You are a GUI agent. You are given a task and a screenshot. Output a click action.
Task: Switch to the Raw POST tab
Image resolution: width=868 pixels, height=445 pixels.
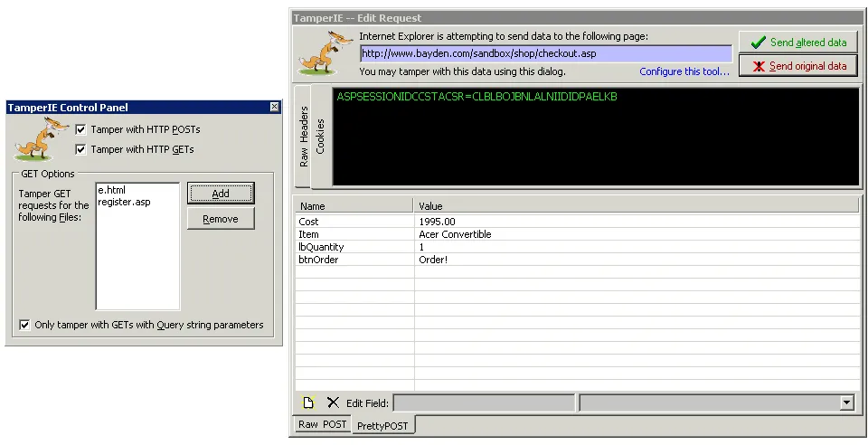tap(322, 424)
